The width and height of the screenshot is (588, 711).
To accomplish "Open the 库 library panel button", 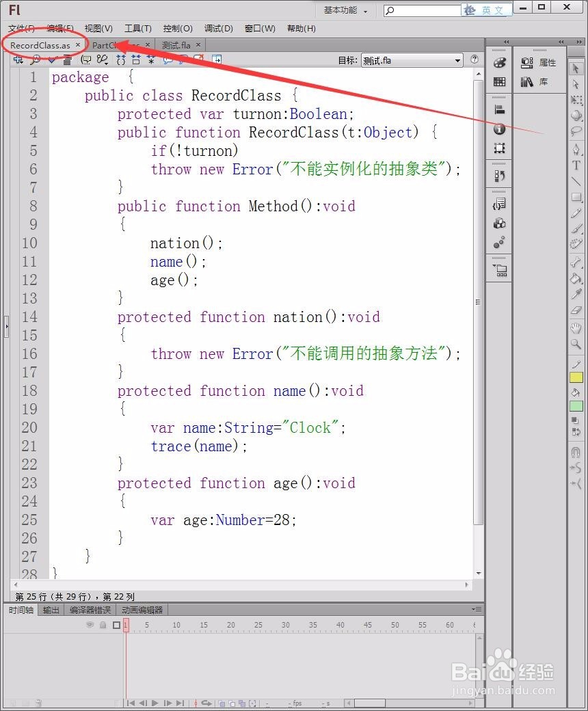I will pyautogui.click(x=535, y=82).
